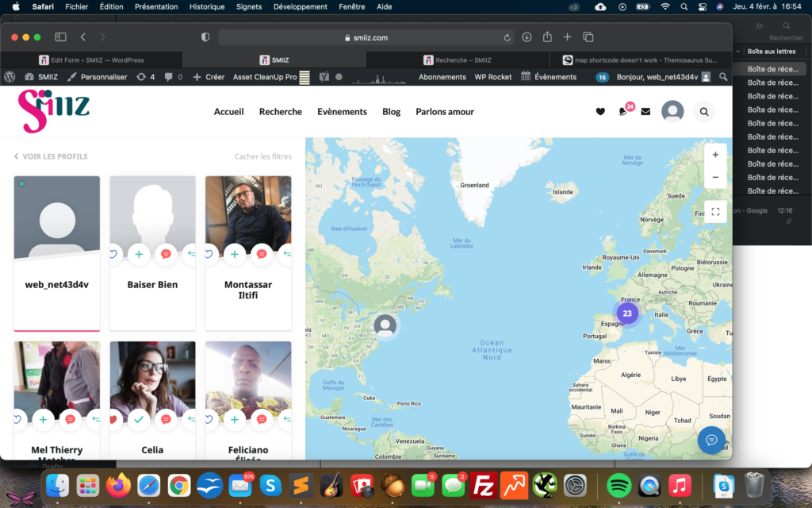
Task: Zoom out the map with minus button
Action: pos(715,177)
